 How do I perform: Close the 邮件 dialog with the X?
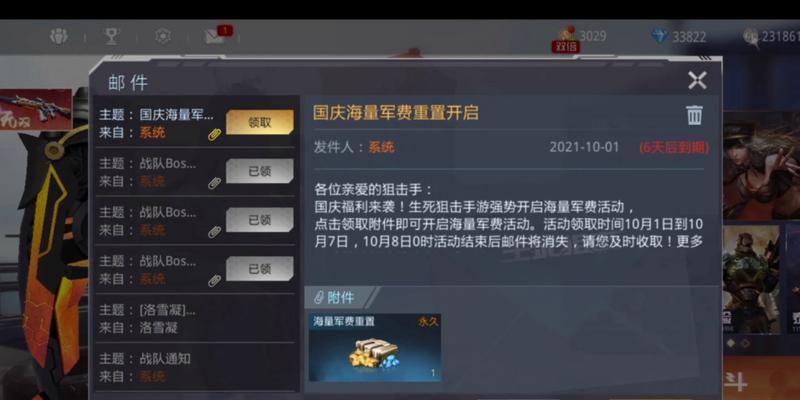coord(697,80)
